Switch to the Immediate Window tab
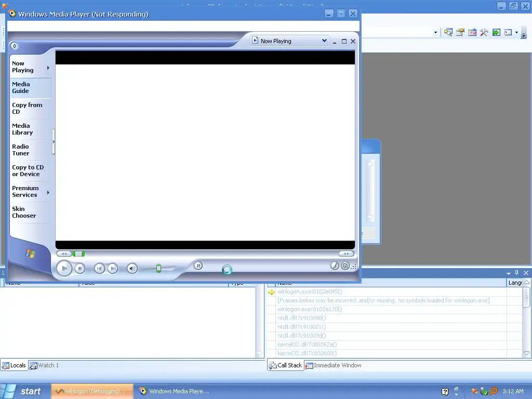The image size is (532, 399). click(x=334, y=365)
